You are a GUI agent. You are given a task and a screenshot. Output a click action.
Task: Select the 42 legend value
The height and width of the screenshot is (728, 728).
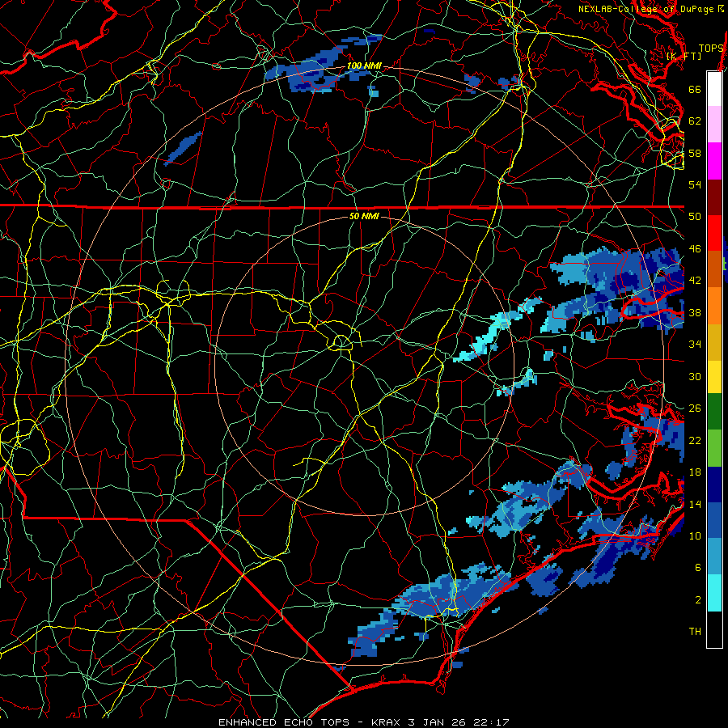click(x=695, y=281)
